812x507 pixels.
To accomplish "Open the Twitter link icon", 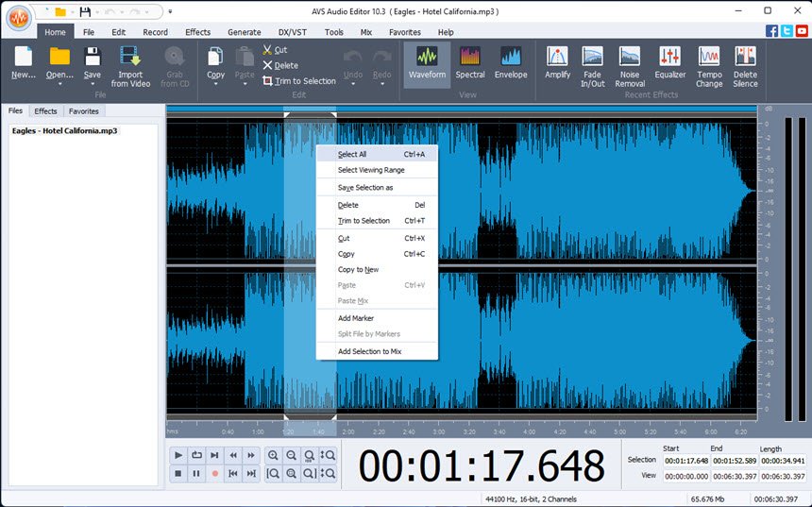I will (787, 31).
